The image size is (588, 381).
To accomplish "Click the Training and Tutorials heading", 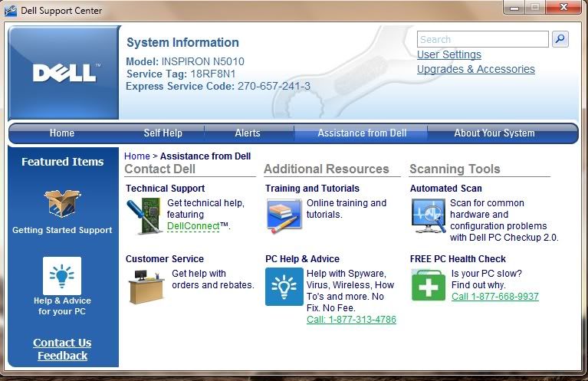I will click(312, 189).
